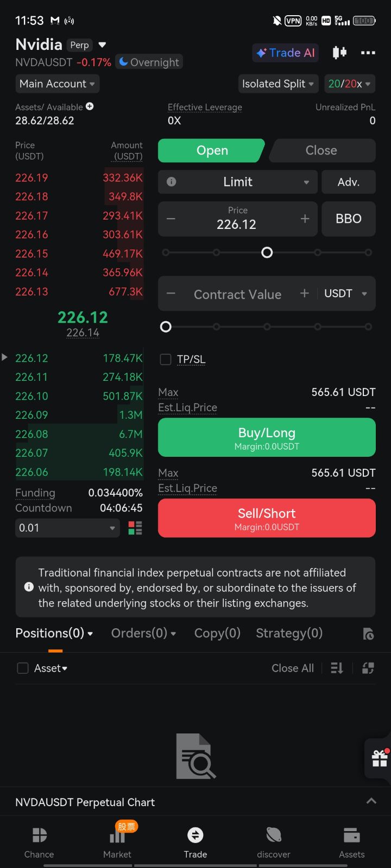Open the gift box rewards icon
The image size is (391, 868).
pos(380,758)
